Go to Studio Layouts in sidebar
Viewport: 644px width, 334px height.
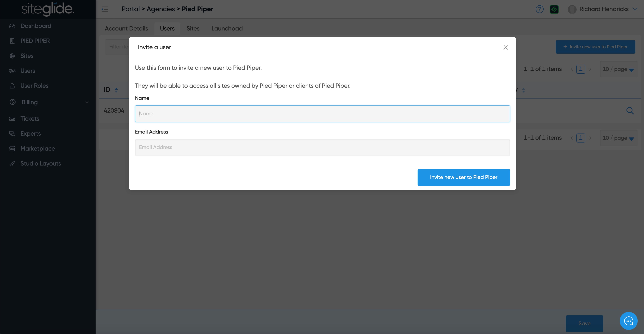pos(41,163)
